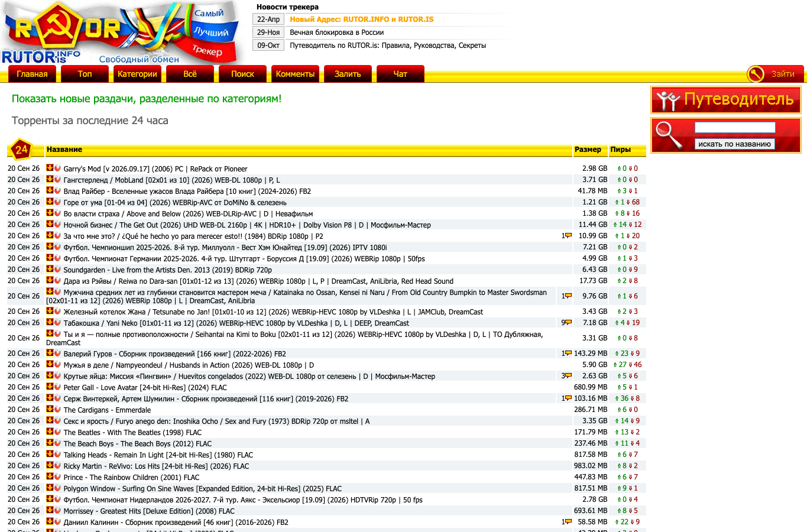Open the Топ menu tab
The image size is (807, 532).
pos(85,74)
